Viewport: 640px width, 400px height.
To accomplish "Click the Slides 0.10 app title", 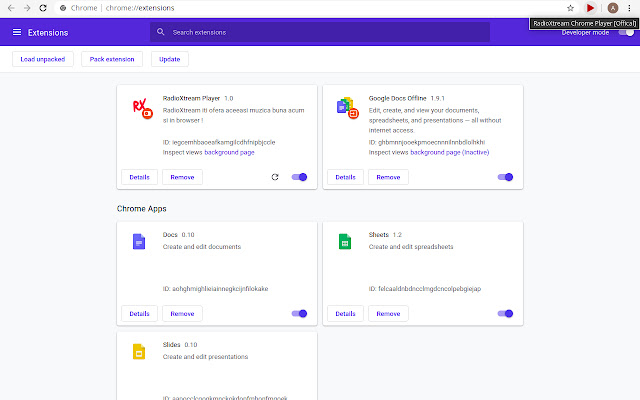I will click(x=180, y=344).
